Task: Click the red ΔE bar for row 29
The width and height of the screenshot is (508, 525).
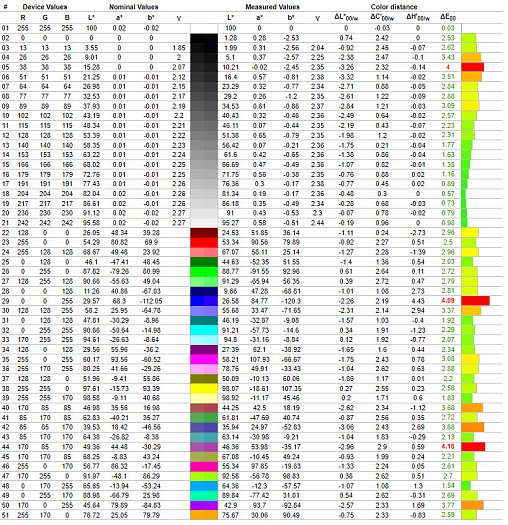Action: coord(475,301)
